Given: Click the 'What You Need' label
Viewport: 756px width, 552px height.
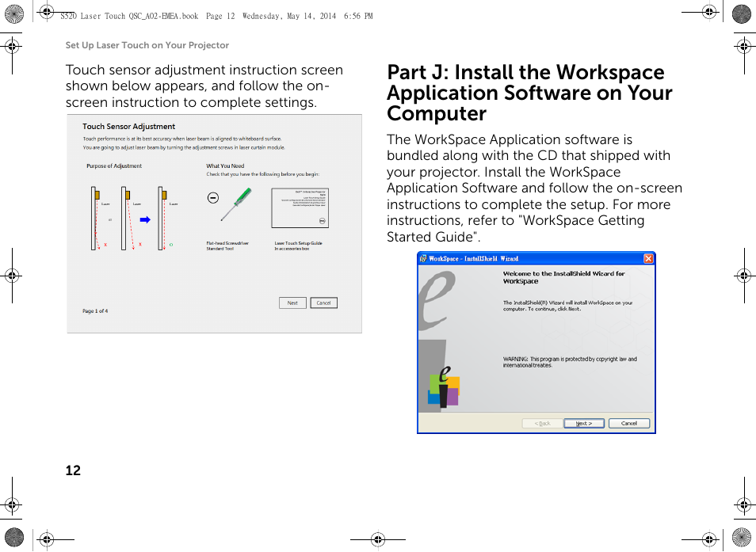Looking at the screenshot, I should tap(225, 166).
